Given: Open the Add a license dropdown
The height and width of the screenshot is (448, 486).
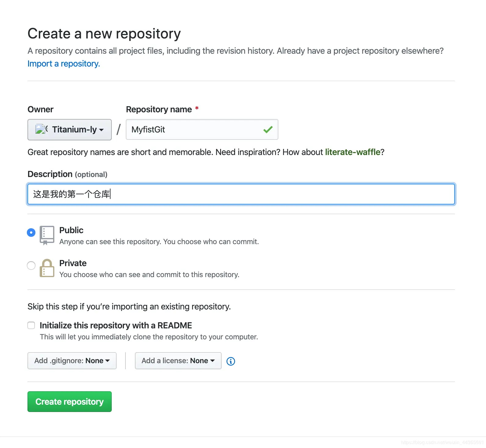Looking at the screenshot, I should coord(178,361).
